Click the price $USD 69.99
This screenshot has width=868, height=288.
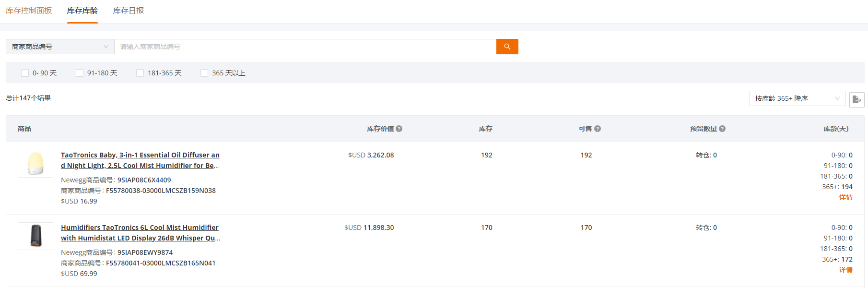click(x=79, y=274)
